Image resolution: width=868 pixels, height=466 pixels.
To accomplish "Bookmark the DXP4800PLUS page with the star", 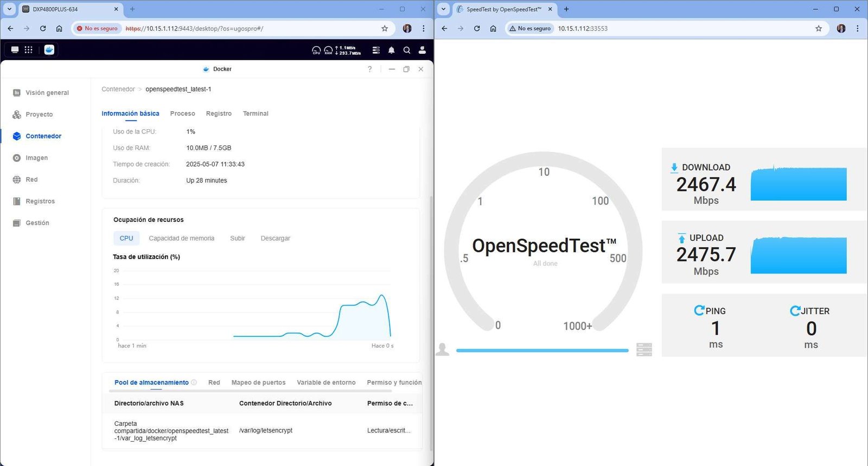I will click(x=385, y=29).
